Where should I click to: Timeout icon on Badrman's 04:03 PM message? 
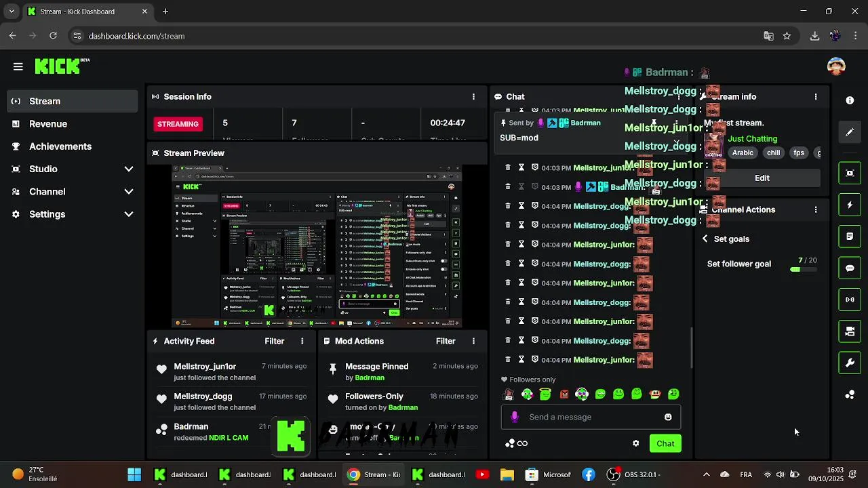tap(521, 187)
